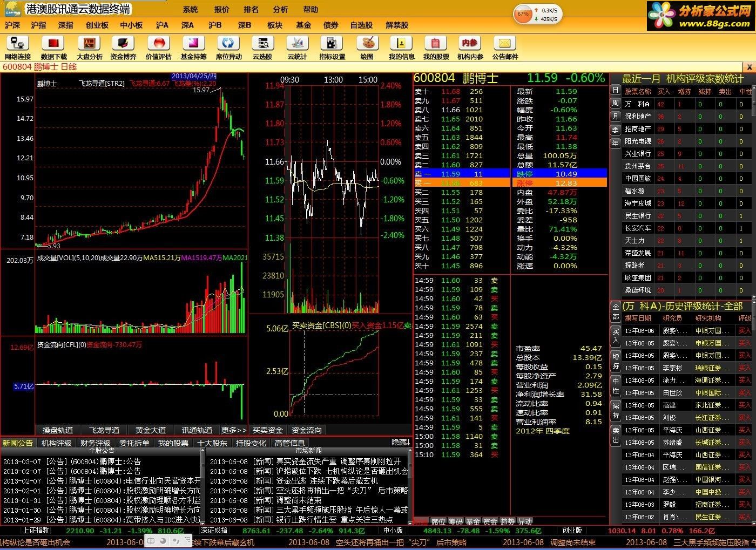Select the 趋势 tab under tick list

(x=508, y=522)
